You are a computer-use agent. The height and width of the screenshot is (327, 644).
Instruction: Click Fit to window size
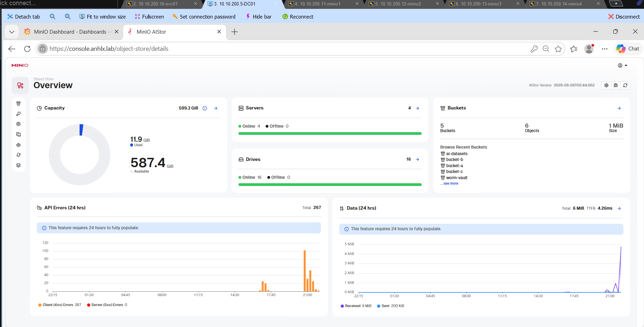pyautogui.click(x=102, y=16)
